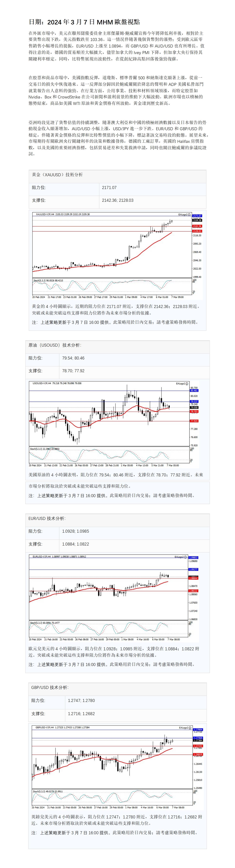Open the XAUUSD H4 gold chart image
Viewport: 235px width, 868px height.
coord(117,255)
